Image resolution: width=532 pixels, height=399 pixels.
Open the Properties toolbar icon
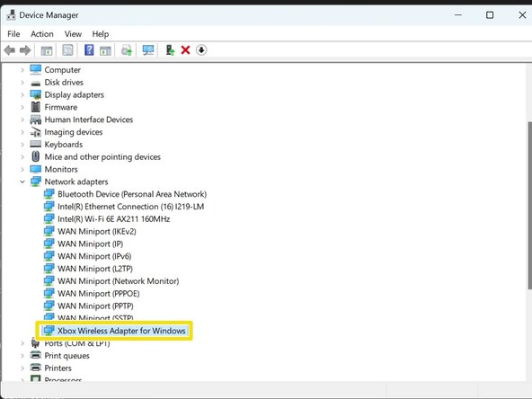(x=67, y=50)
